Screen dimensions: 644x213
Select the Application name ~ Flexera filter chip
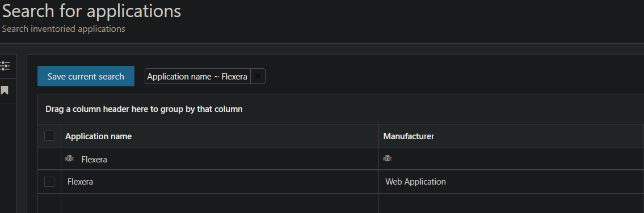[x=197, y=76]
